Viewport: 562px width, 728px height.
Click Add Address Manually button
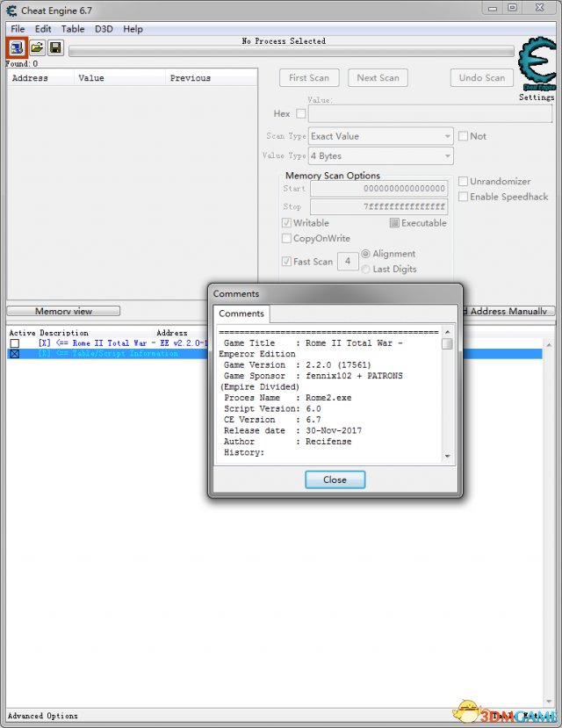coord(508,311)
